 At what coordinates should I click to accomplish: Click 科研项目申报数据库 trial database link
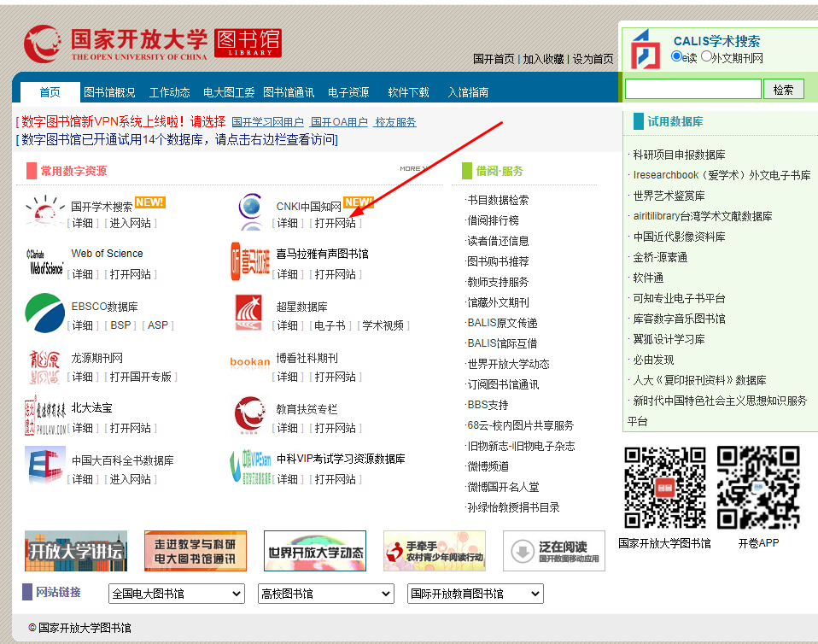pyautogui.click(x=679, y=155)
